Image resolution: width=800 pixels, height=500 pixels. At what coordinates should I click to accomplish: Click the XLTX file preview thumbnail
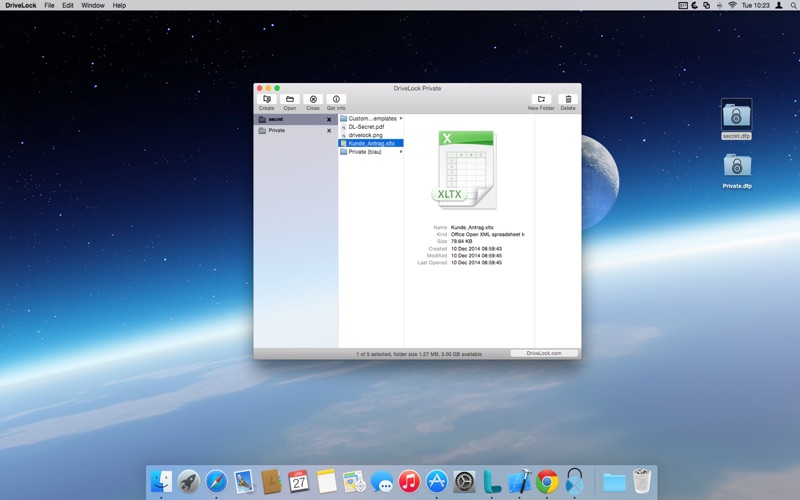pos(465,170)
